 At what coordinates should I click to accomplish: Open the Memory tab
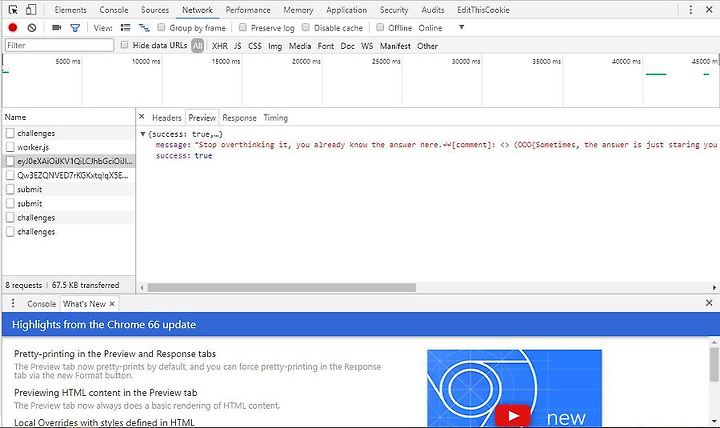click(298, 10)
